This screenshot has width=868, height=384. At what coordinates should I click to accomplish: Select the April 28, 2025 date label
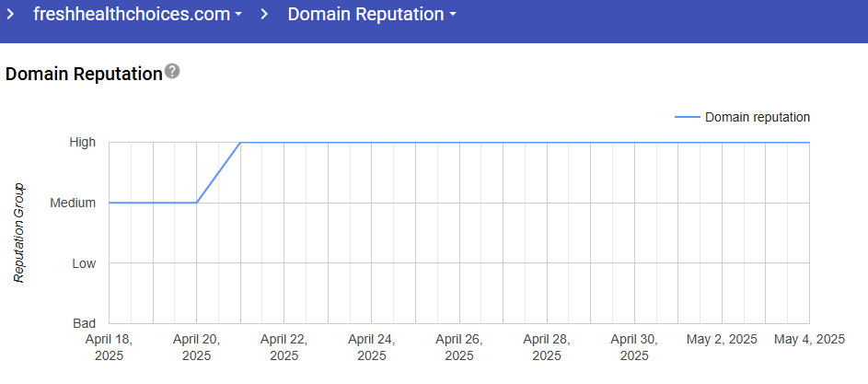547,347
